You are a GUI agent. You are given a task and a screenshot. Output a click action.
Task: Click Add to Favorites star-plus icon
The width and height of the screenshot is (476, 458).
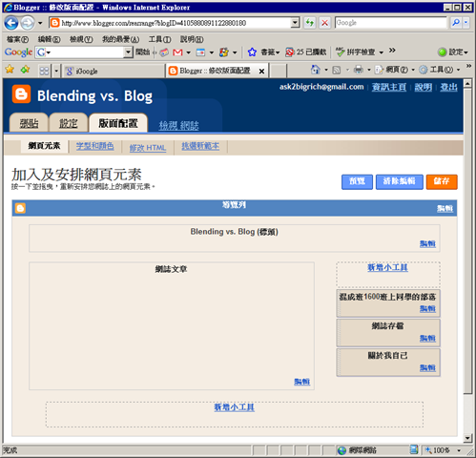click(25, 70)
